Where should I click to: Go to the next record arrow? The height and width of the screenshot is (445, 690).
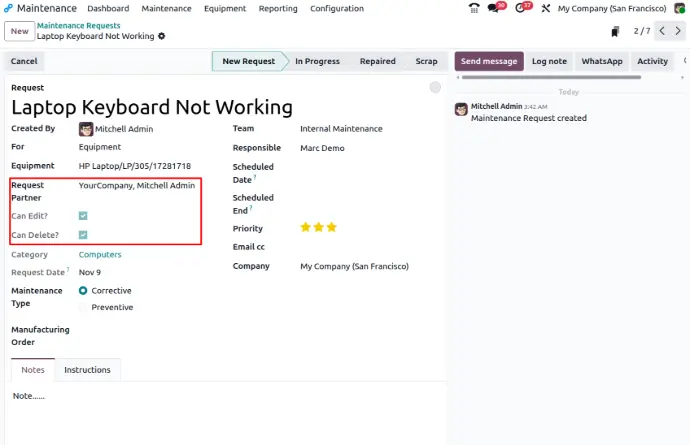[679, 31]
